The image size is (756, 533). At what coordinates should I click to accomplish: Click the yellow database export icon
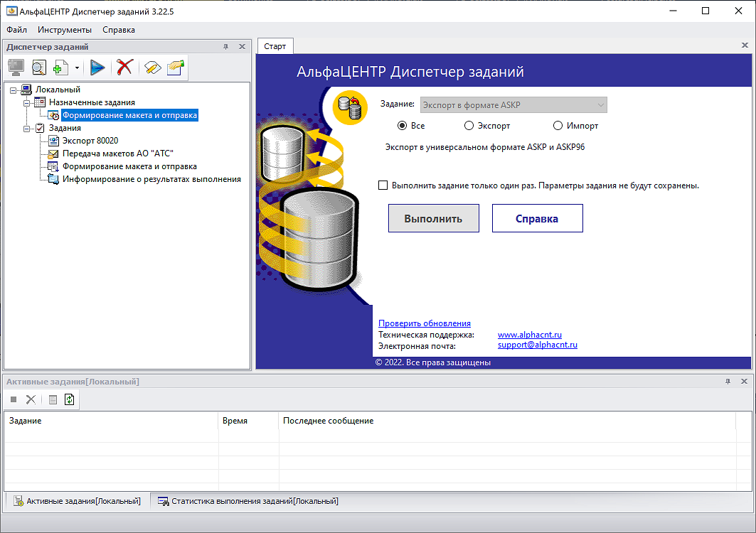click(x=350, y=107)
